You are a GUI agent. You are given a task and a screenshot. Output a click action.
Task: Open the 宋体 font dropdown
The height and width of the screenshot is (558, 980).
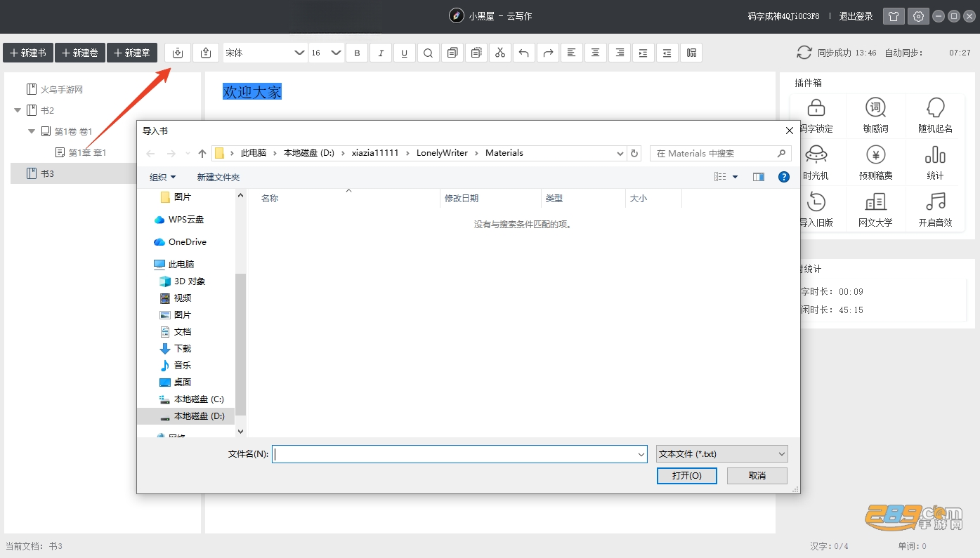[265, 53]
